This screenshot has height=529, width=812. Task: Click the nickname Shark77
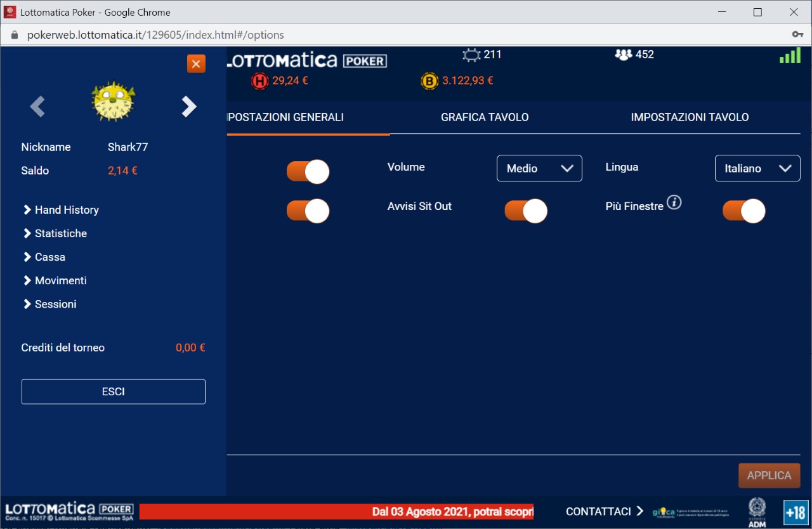coord(128,147)
